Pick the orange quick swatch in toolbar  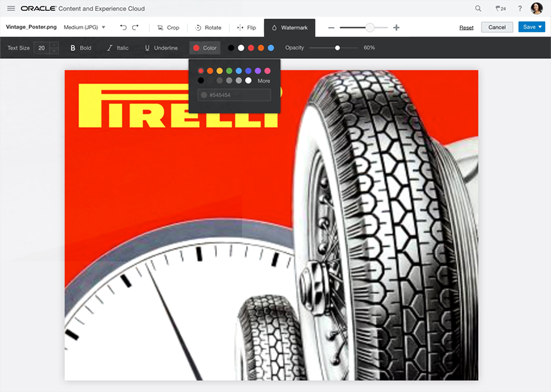261,48
